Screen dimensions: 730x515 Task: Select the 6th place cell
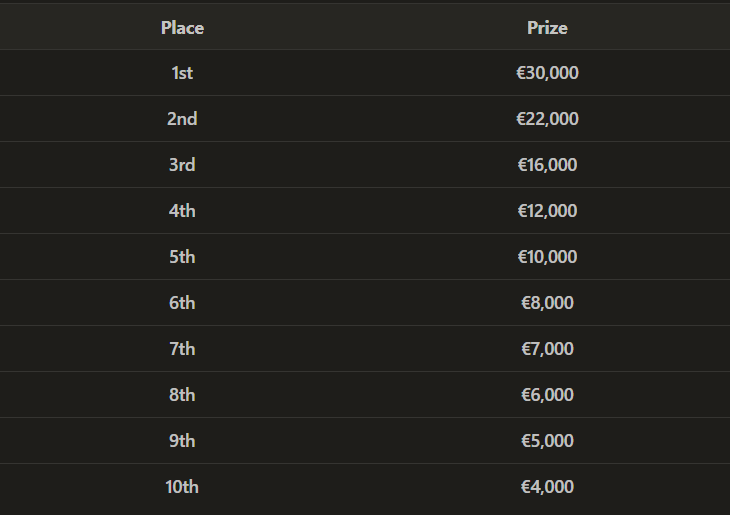tap(182, 303)
